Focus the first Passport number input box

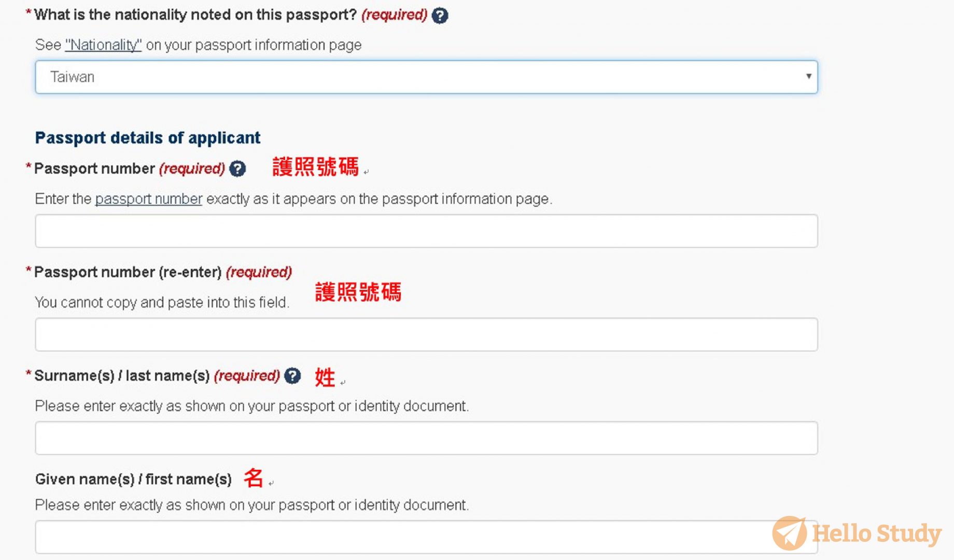tap(426, 231)
